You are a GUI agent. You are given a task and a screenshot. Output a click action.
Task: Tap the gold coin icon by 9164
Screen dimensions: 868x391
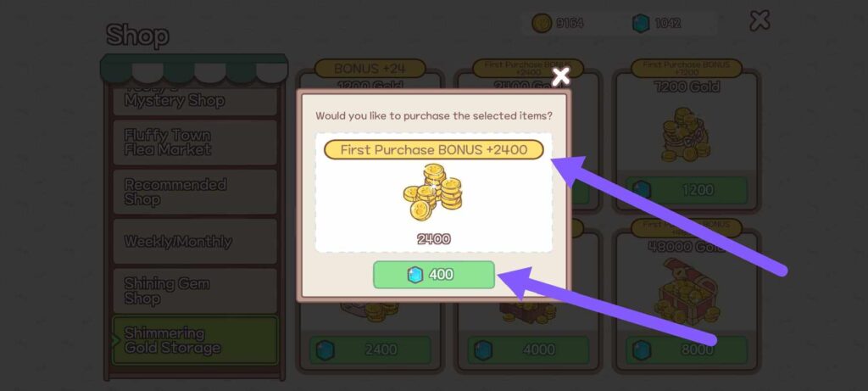point(542,23)
